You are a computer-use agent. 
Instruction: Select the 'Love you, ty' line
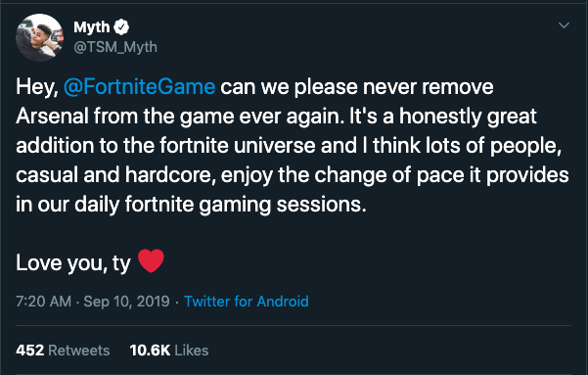point(73,262)
